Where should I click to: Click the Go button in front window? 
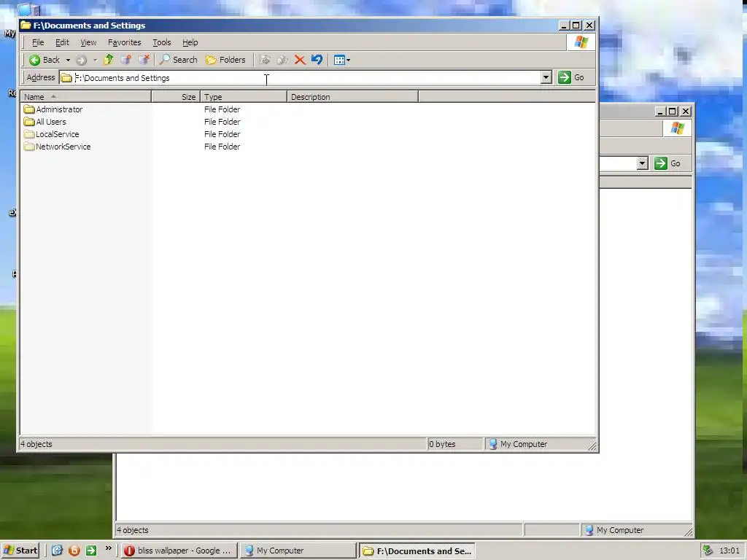pos(570,77)
